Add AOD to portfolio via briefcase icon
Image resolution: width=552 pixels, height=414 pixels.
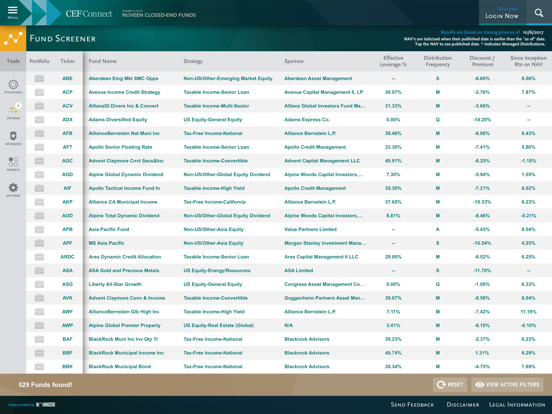[39, 215]
